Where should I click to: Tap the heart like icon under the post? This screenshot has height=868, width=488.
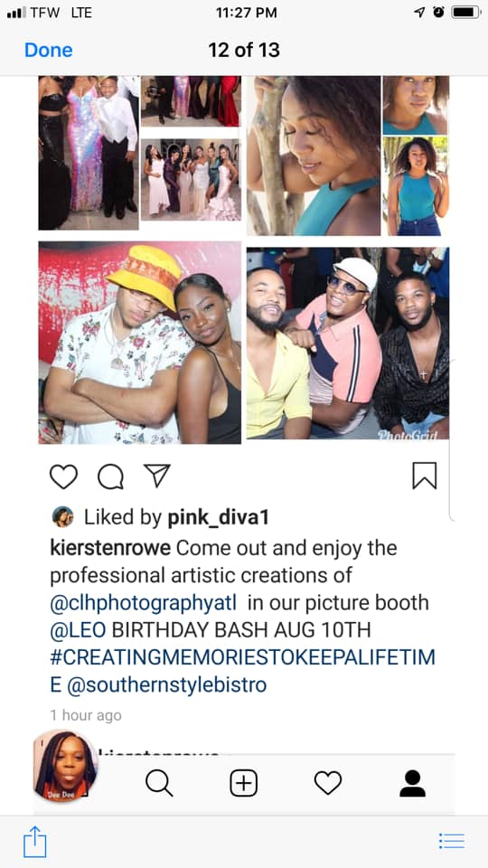[63, 476]
